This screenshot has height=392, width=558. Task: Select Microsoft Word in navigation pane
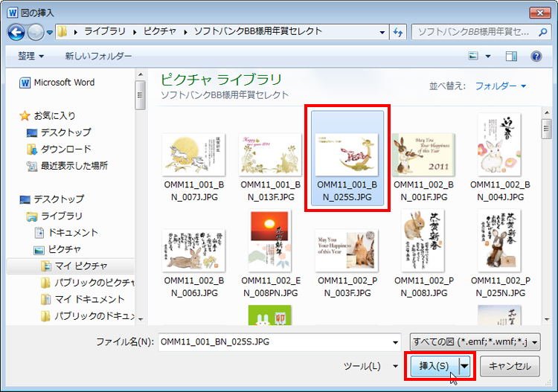click(57, 83)
